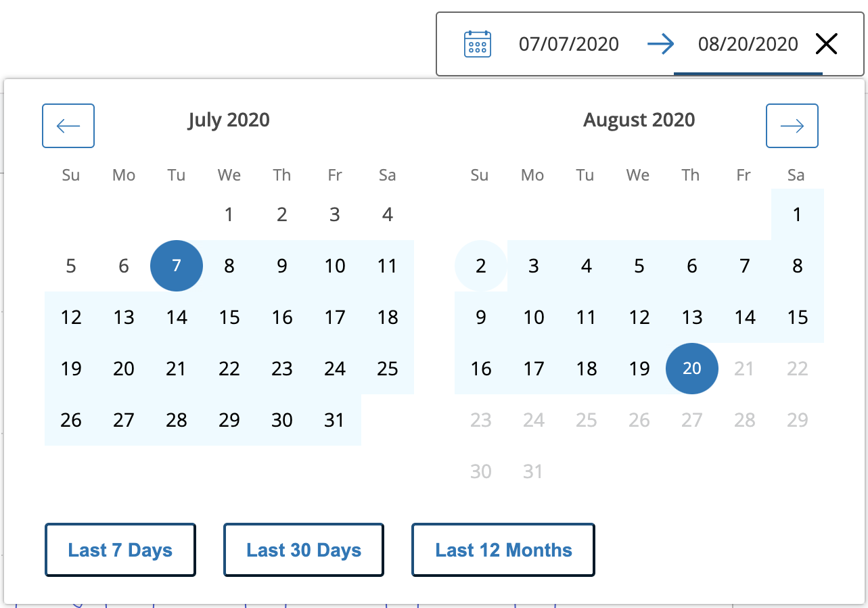Viewport: 868px width, 608px height.
Task: Click the calendar icon in date field
Action: coord(477,45)
